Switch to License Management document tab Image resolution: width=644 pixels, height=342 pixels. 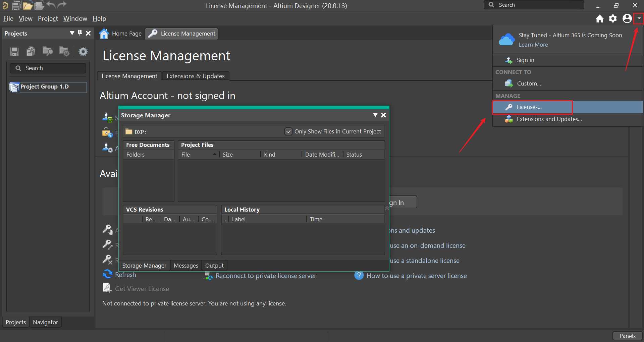point(182,34)
